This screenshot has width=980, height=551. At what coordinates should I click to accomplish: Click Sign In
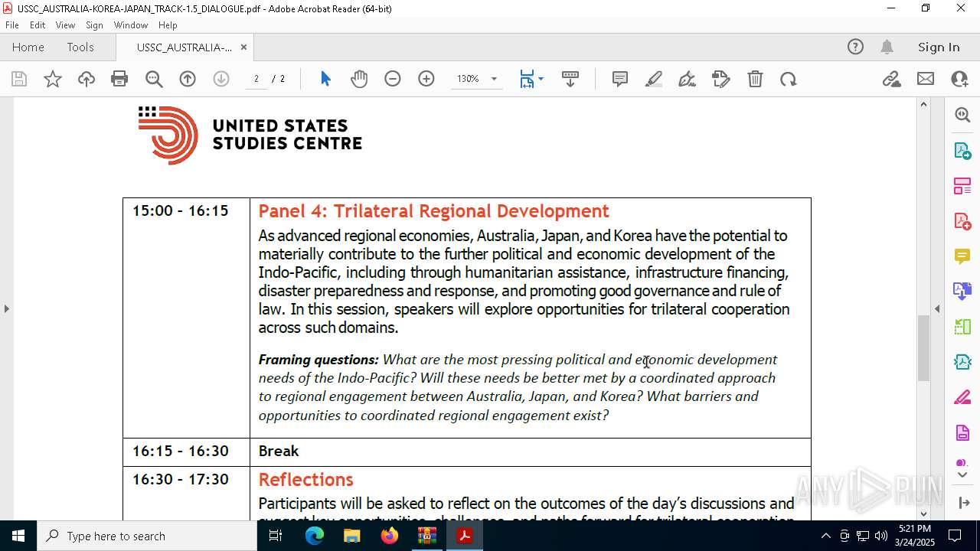(x=939, y=47)
